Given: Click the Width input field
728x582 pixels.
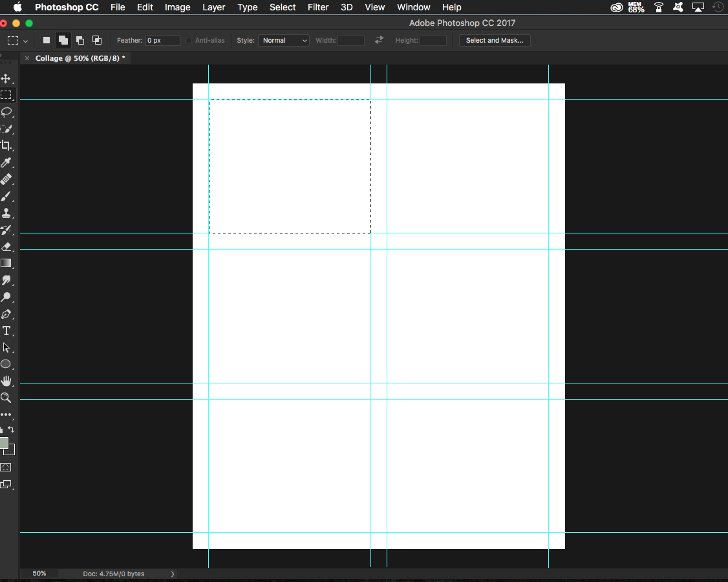Looking at the screenshot, I should (x=351, y=40).
